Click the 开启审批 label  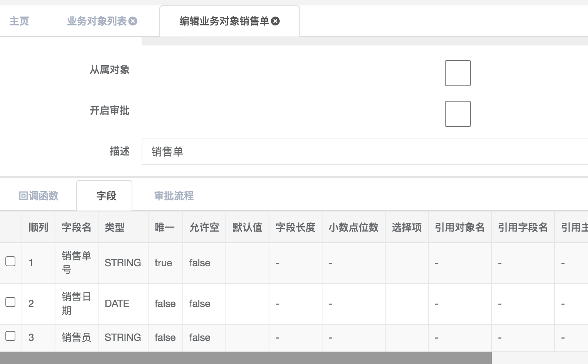click(110, 110)
